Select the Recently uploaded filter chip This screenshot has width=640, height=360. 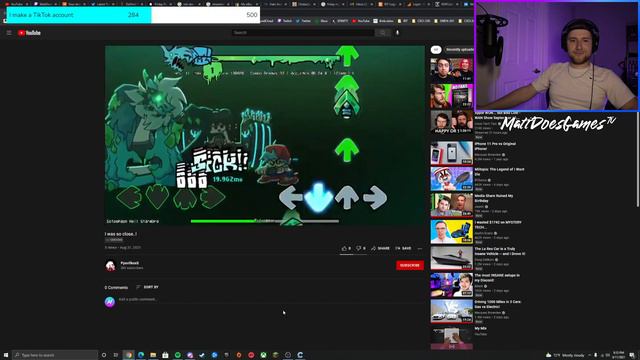[x=460, y=50]
